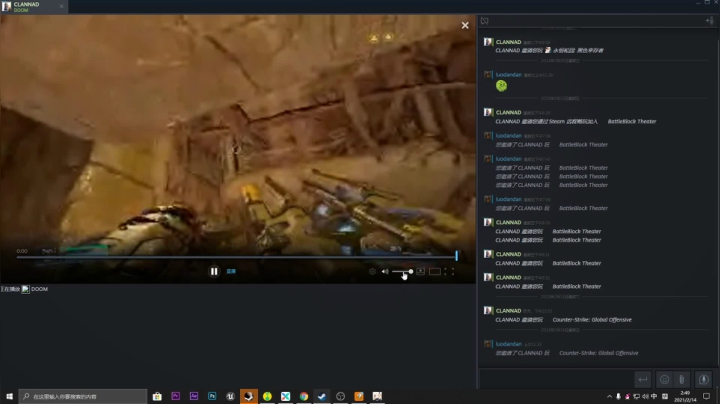The image size is (720, 404).
Task: Open broadcast video quality settings gear
Action: click(372, 271)
